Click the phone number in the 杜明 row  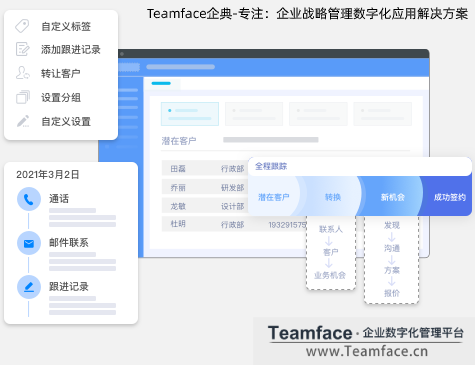point(287,225)
